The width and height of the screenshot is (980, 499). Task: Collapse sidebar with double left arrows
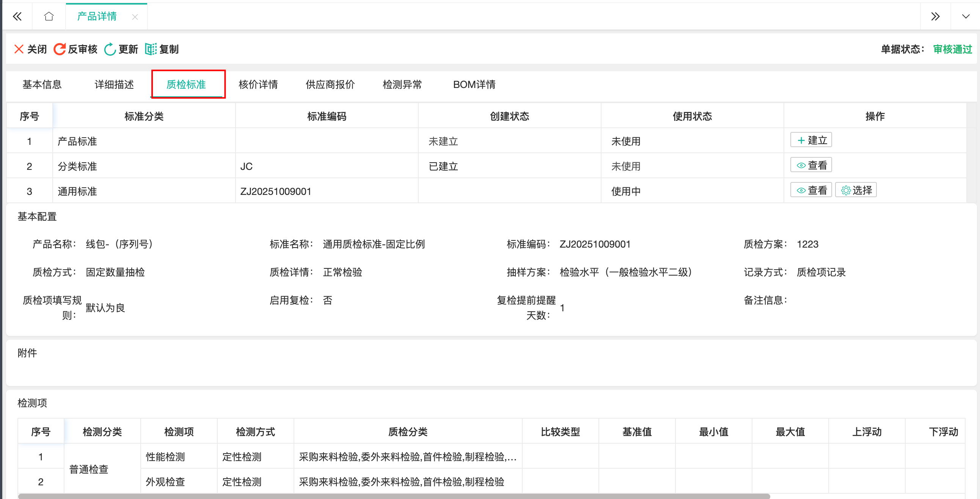pyautogui.click(x=17, y=16)
